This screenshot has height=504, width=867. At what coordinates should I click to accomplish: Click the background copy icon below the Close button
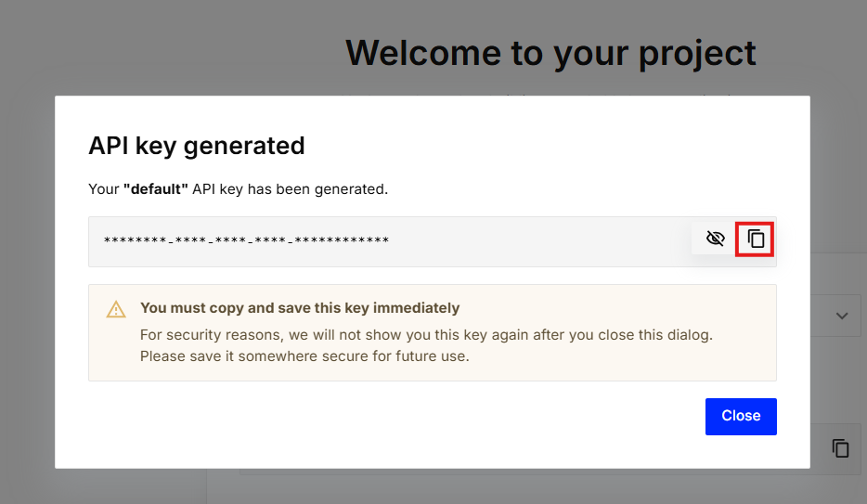(x=840, y=448)
